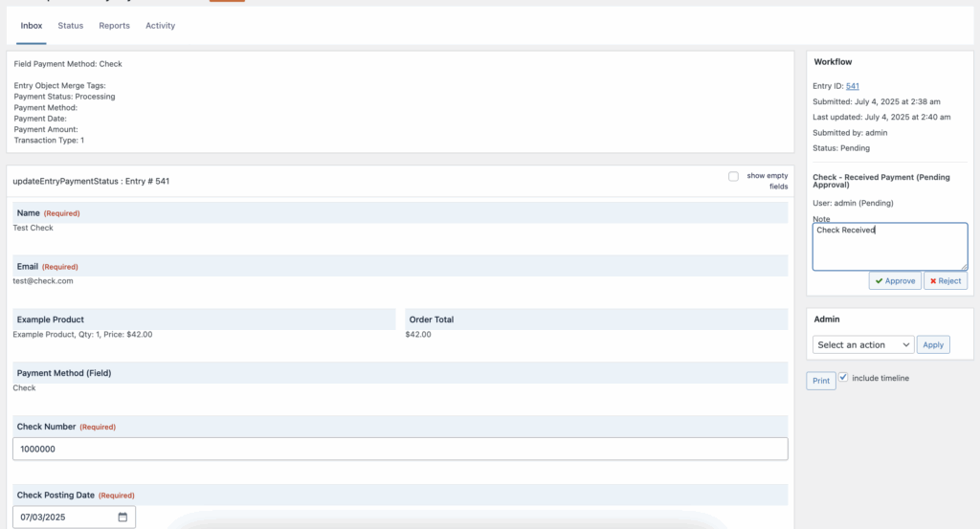Open Entry ID 541 link

coord(852,86)
